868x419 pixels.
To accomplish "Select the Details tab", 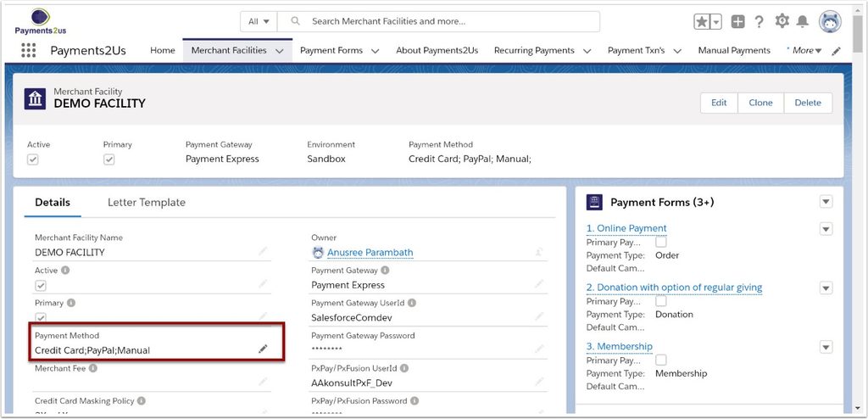I will click(x=53, y=203).
